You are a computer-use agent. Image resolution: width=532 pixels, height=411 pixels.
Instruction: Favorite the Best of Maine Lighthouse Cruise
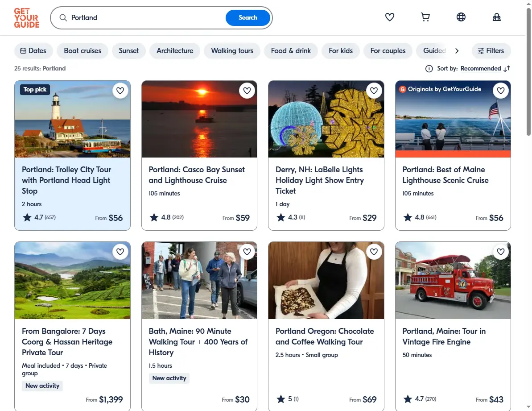pos(501,91)
